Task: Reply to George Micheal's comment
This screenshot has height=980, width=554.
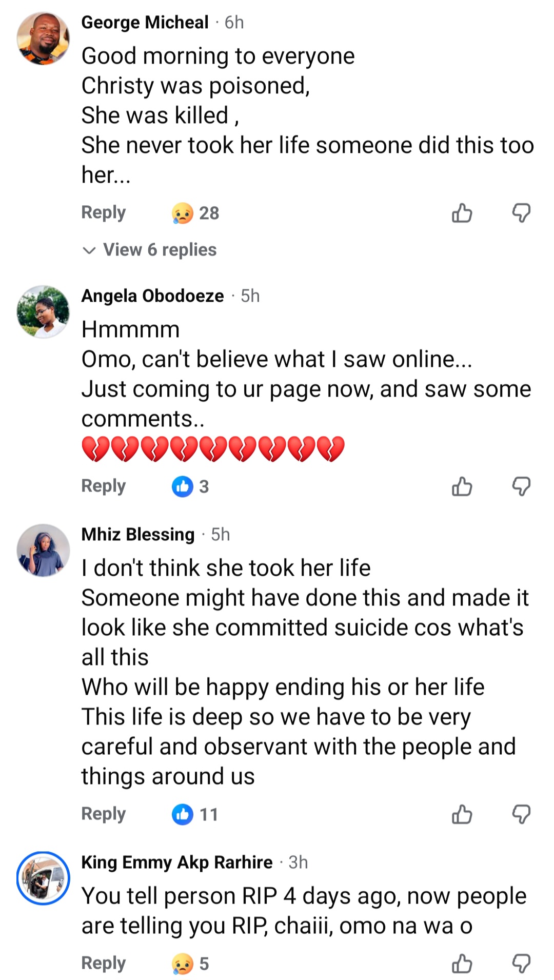Action: [103, 212]
